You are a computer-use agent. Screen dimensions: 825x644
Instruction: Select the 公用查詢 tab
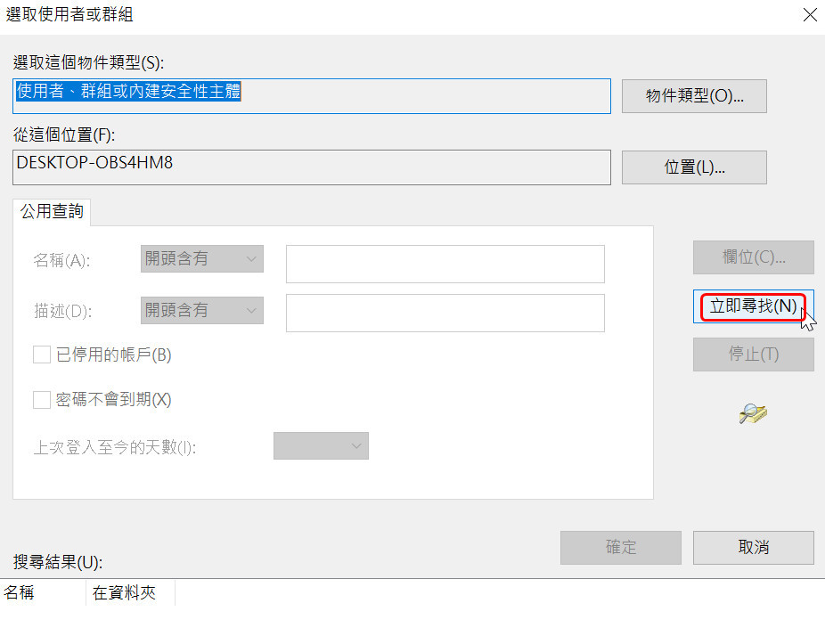pos(52,212)
